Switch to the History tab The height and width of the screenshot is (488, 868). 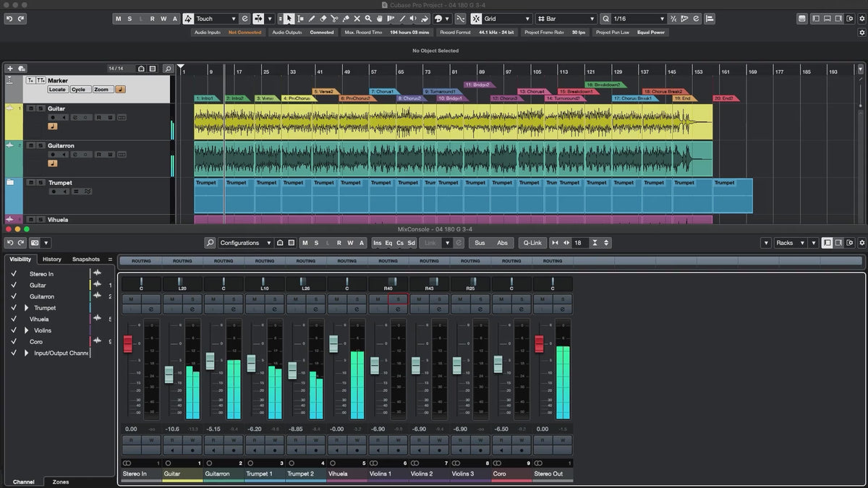point(52,259)
